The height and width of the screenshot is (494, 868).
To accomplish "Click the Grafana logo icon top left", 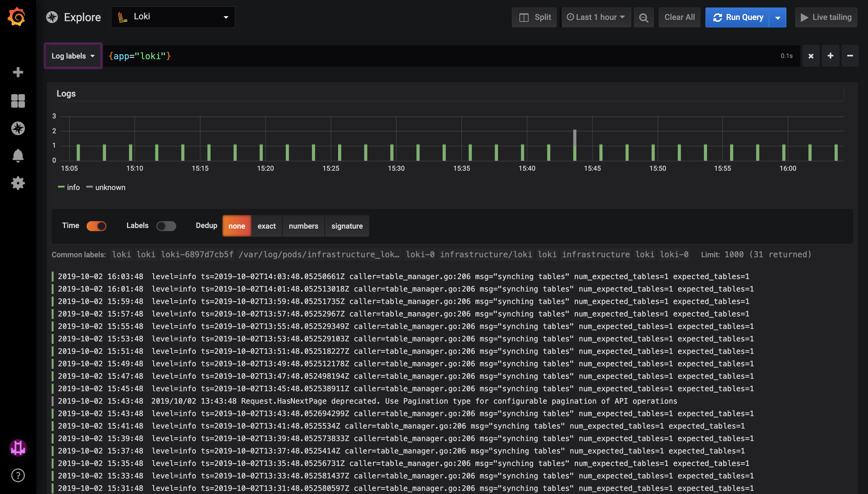I will (17, 17).
